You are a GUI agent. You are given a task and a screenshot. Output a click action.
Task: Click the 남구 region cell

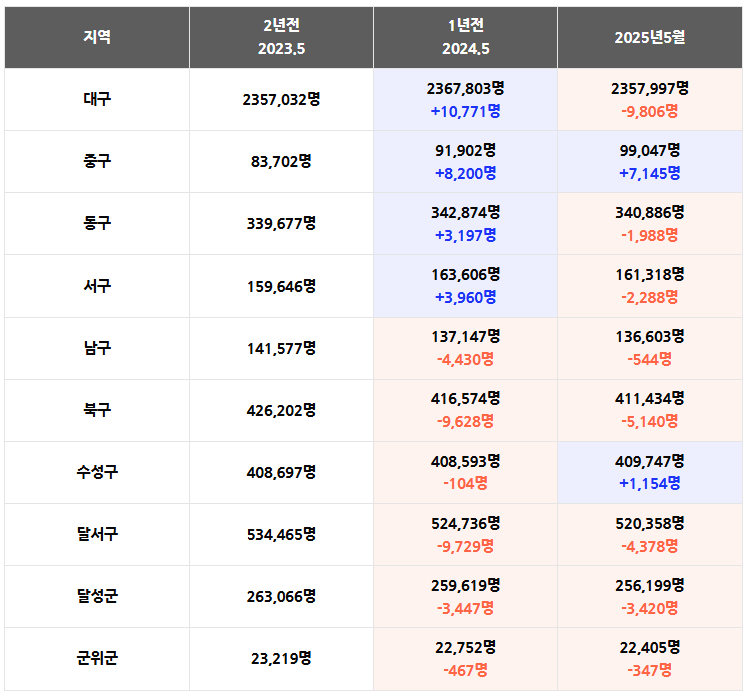point(97,348)
